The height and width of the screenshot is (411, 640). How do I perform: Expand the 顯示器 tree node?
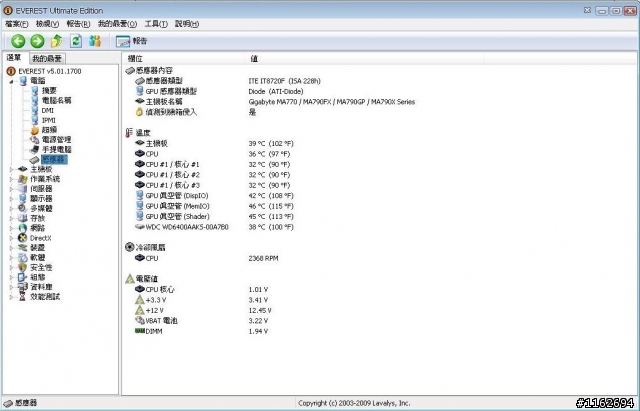click(11, 198)
